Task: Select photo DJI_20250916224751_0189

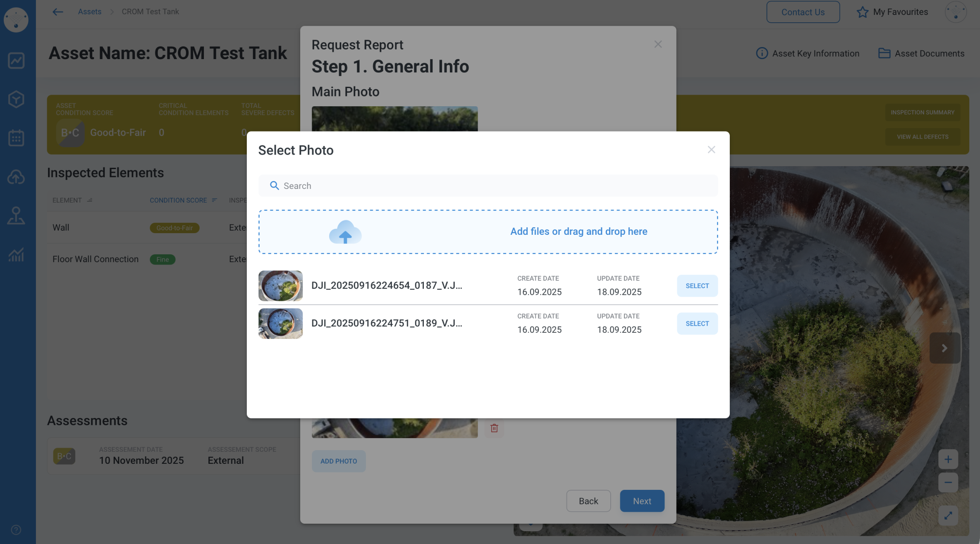Action: [x=697, y=324]
